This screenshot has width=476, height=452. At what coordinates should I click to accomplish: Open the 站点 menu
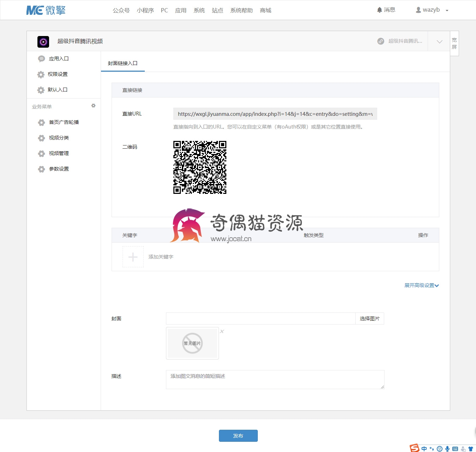[x=218, y=10]
